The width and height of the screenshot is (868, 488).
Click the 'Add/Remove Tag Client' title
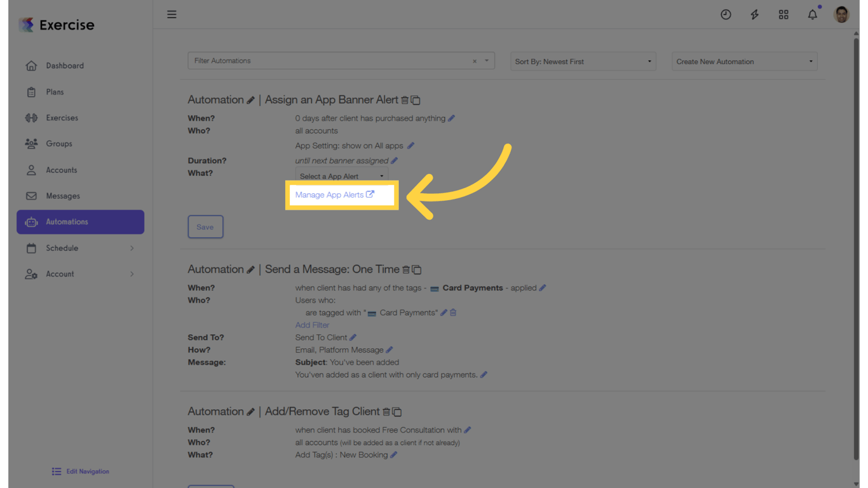[322, 412]
